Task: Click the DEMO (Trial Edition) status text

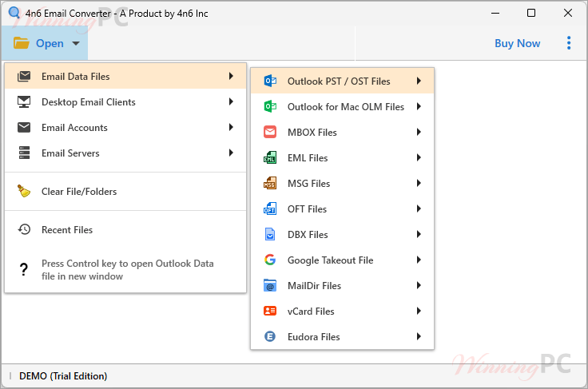Action: 63,376
